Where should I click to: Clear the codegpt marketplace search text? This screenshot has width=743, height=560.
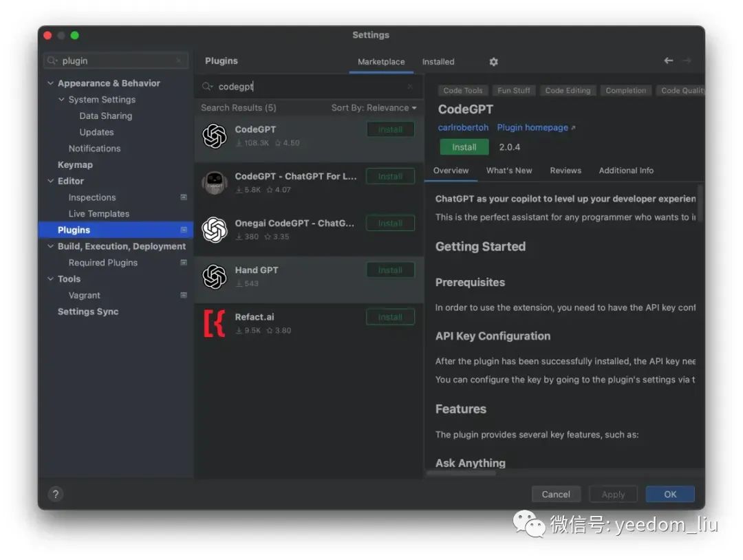(410, 86)
